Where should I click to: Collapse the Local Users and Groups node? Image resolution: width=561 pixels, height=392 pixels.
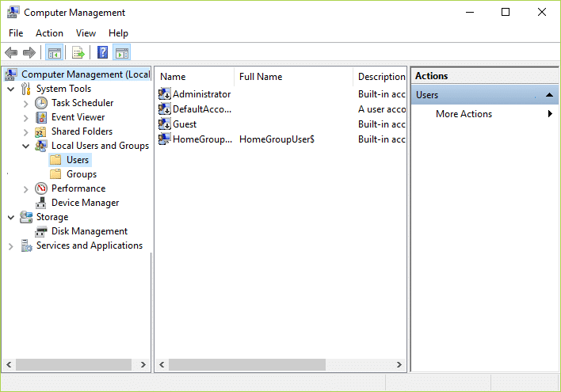[26, 146]
